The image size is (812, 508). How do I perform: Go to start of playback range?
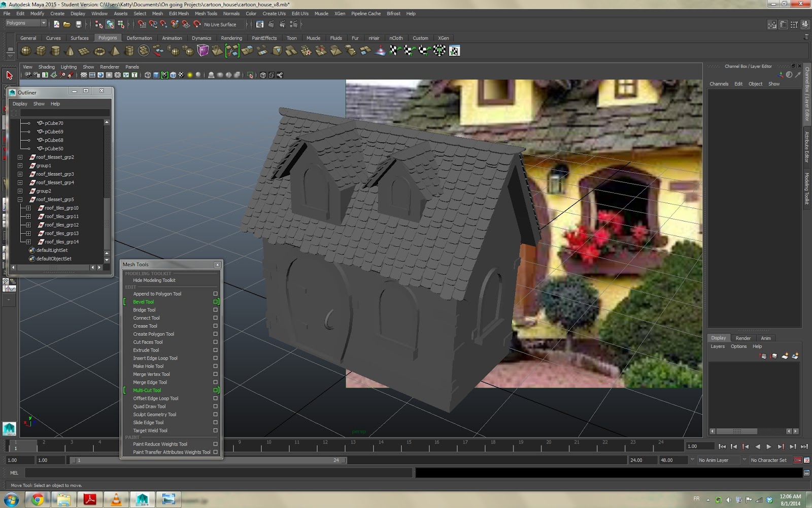(722, 447)
